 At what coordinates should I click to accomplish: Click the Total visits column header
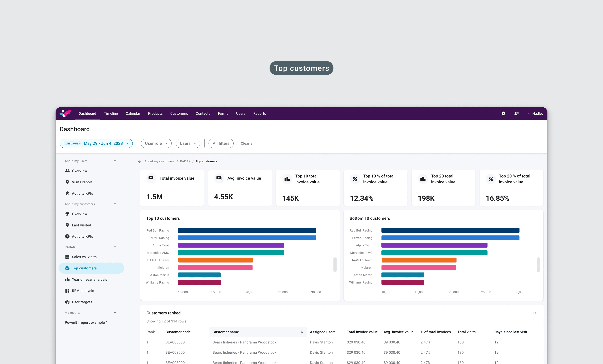(466, 332)
